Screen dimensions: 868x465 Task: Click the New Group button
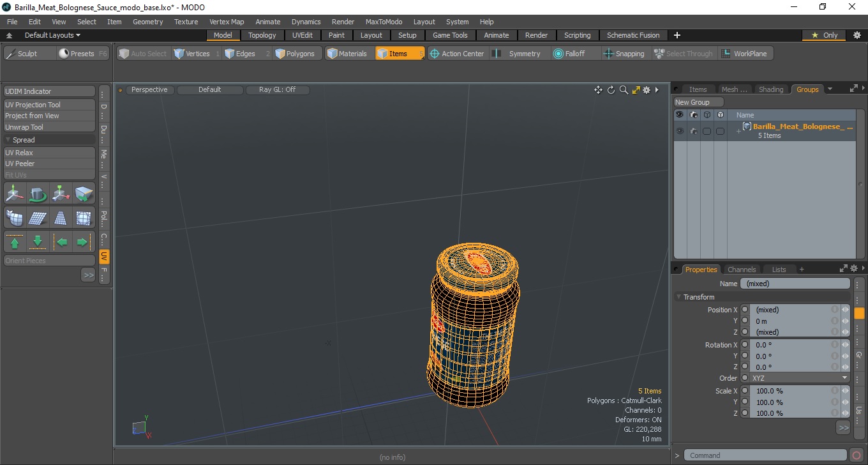coord(699,102)
